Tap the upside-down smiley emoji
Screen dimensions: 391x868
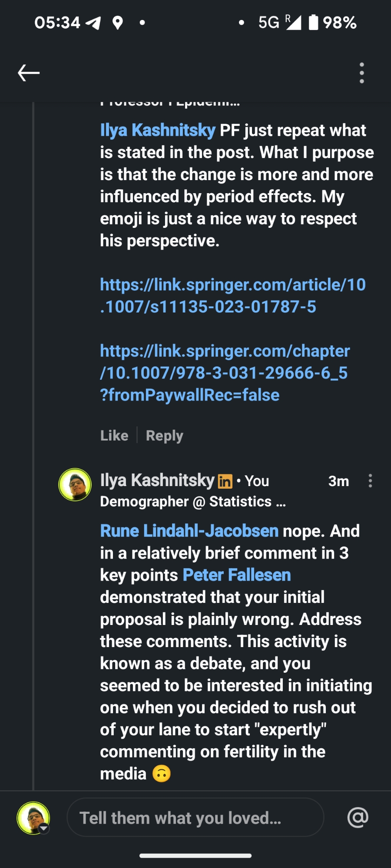pos(162,774)
